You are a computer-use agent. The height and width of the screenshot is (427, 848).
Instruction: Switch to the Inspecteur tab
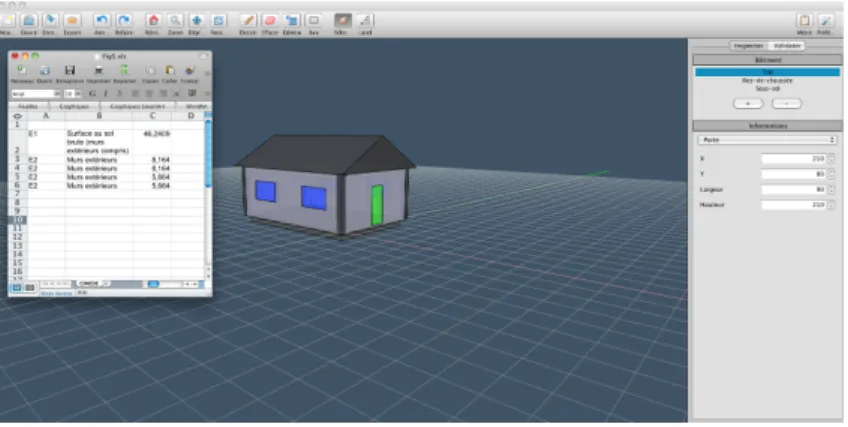coord(749,46)
